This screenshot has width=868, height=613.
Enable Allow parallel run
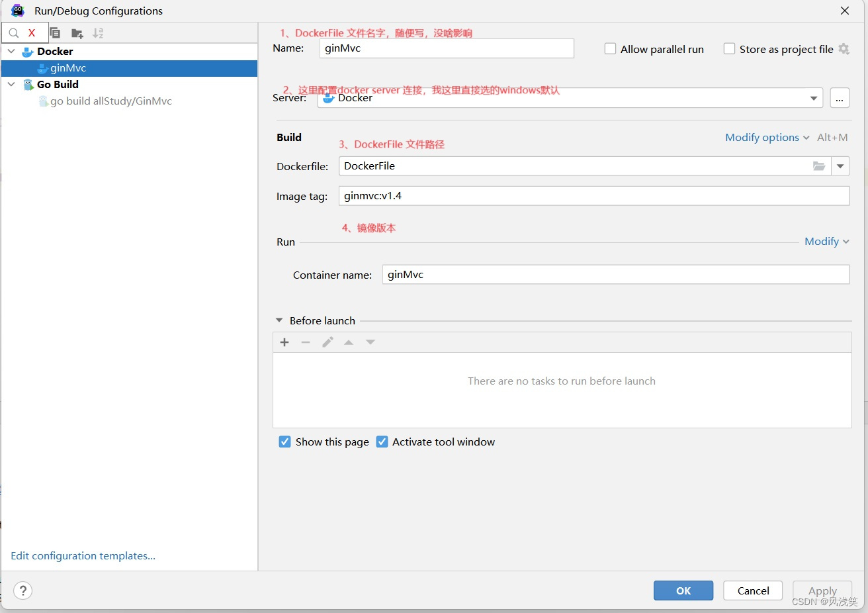click(x=609, y=48)
